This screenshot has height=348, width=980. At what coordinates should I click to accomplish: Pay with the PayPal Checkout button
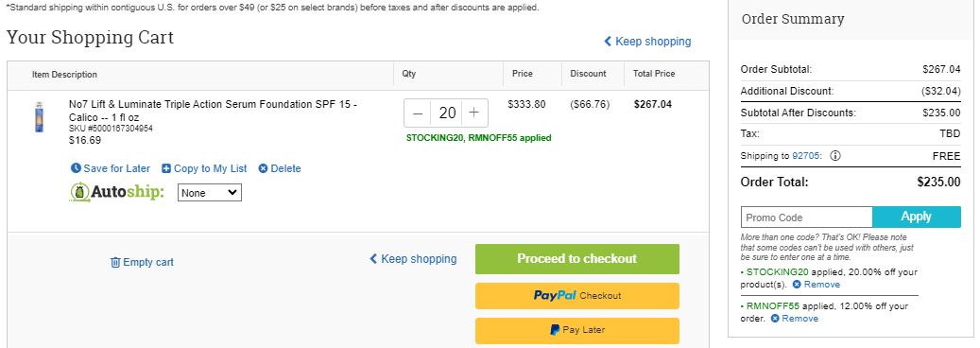click(576, 295)
